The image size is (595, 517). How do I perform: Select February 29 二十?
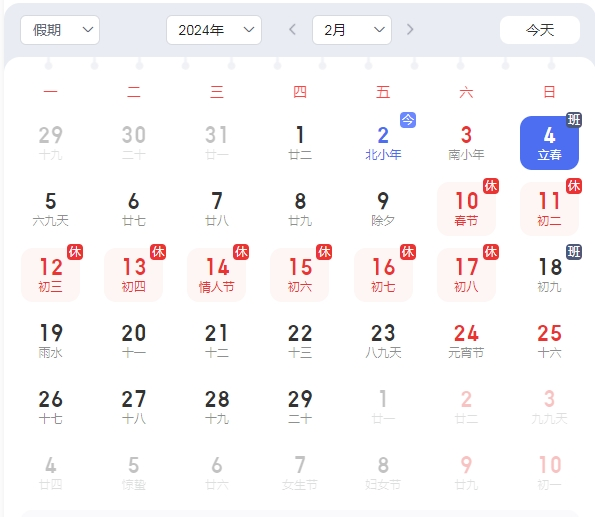pyautogui.click(x=300, y=407)
